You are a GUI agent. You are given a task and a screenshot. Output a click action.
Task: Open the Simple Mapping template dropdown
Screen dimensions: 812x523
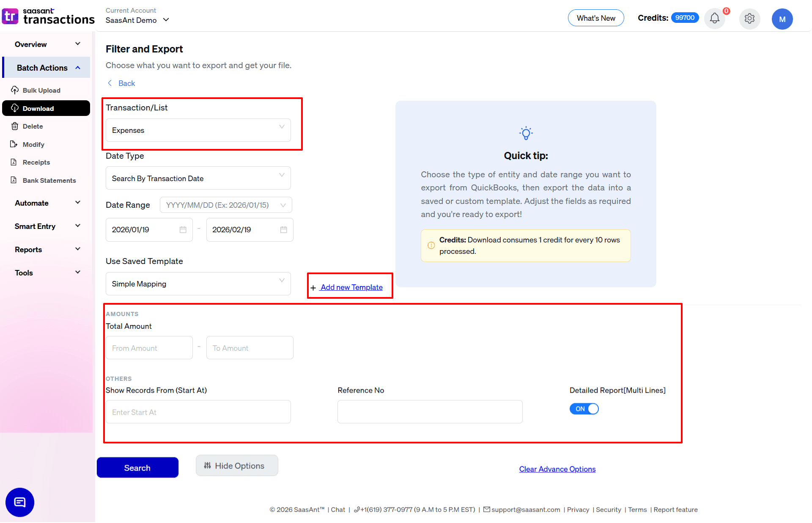click(198, 284)
